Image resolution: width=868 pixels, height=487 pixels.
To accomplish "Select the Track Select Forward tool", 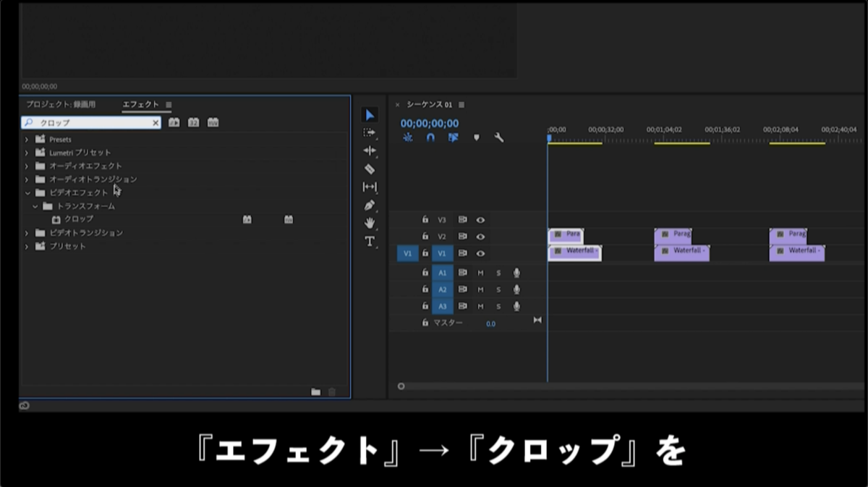I will click(x=370, y=132).
